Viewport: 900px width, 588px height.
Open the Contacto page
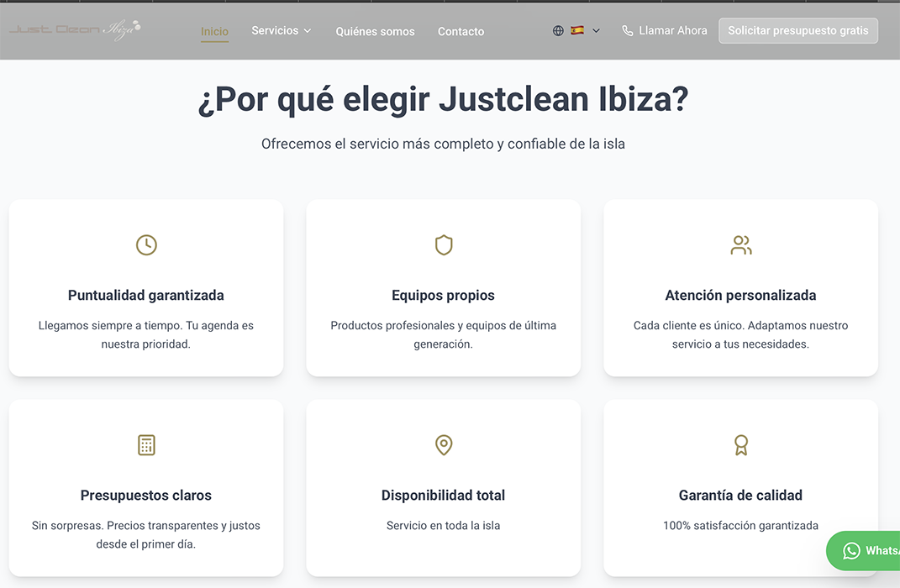(461, 32)
